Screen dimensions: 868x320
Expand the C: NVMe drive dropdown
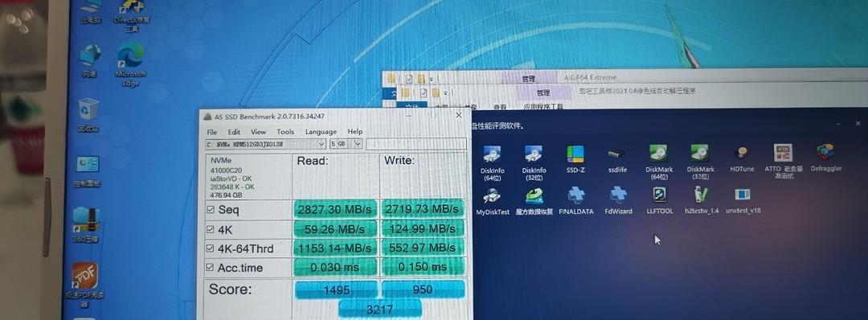(265, 144)
